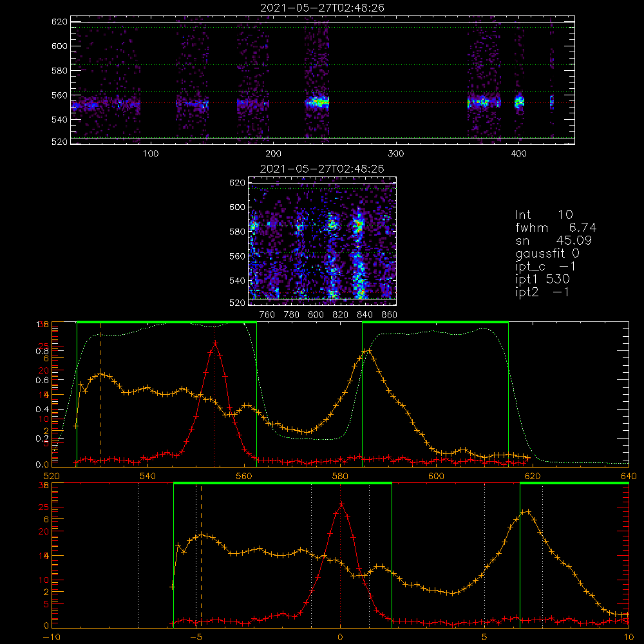Select the 'fwhm 6.74' readout
This screenshot has width=644, height=644.
[x=556, y=227]
